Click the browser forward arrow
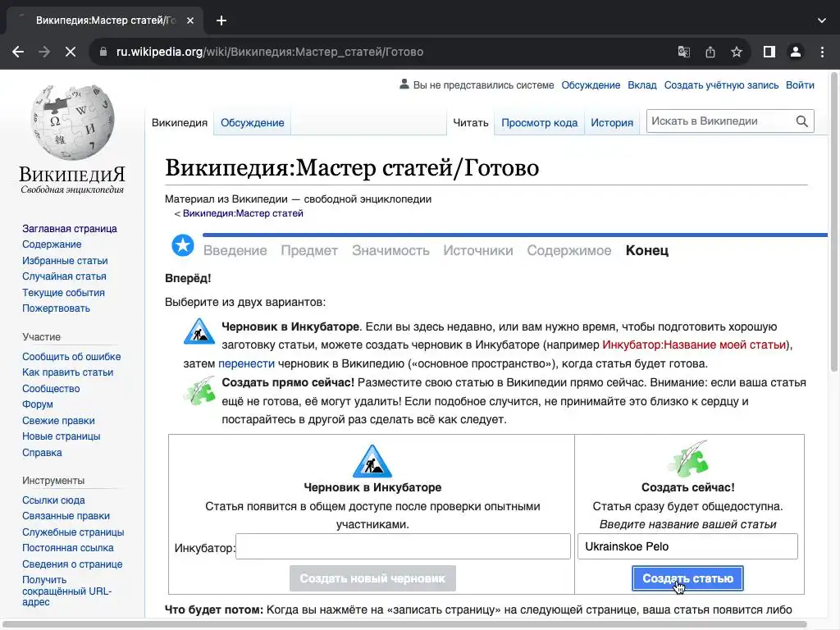 point(44,52)
